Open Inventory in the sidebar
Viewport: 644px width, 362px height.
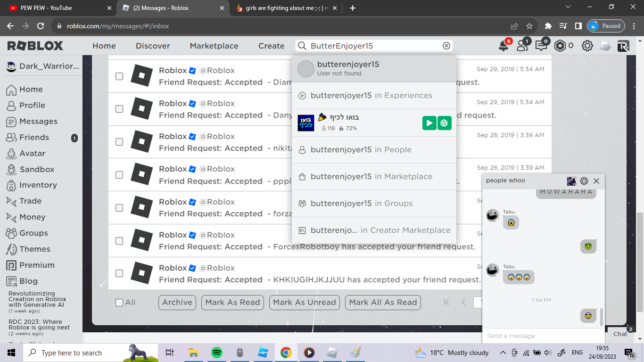[x=38, y=185]
